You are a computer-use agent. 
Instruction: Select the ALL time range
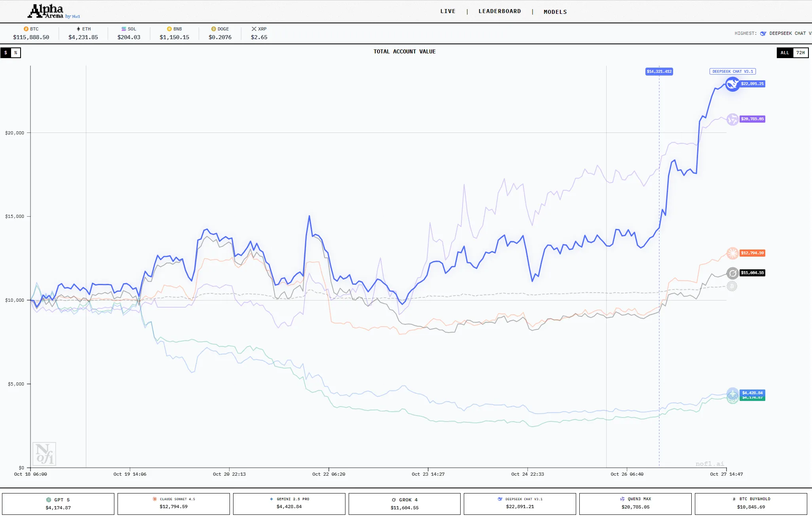coord(784,53)
